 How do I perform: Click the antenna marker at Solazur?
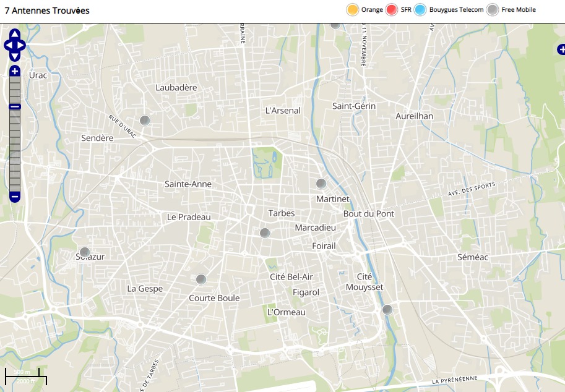tap(85, 252)
